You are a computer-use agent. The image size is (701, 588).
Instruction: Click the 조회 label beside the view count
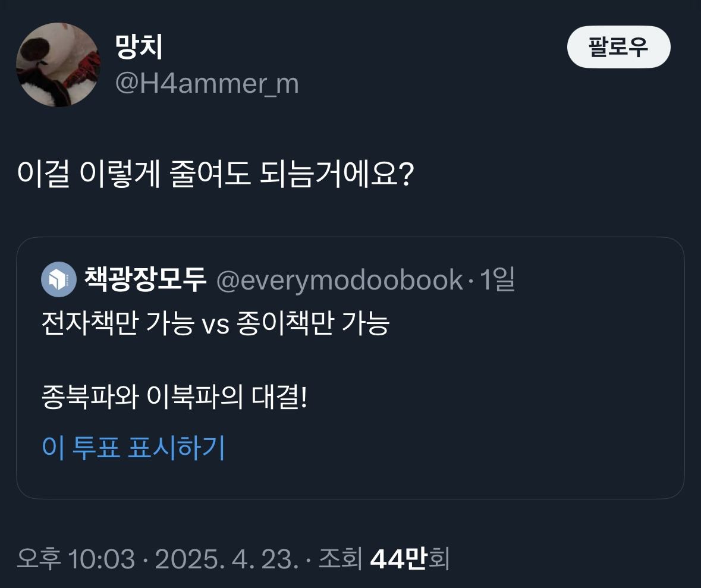[x=341, y=559]
